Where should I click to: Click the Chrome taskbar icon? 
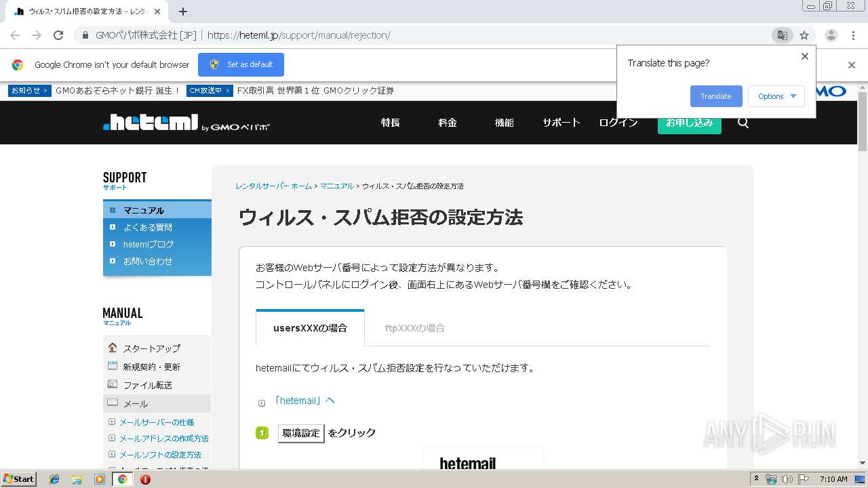click(122, 479)
